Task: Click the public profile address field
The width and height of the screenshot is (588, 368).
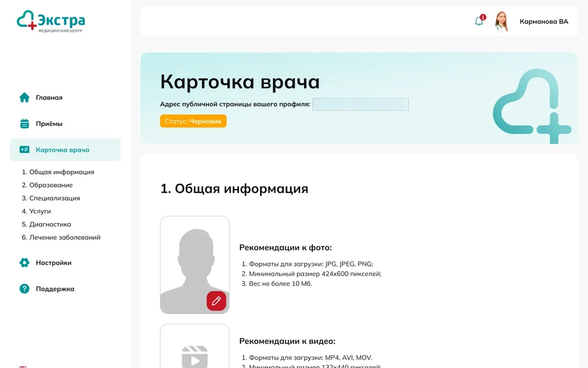Action: tap(360, 105)
